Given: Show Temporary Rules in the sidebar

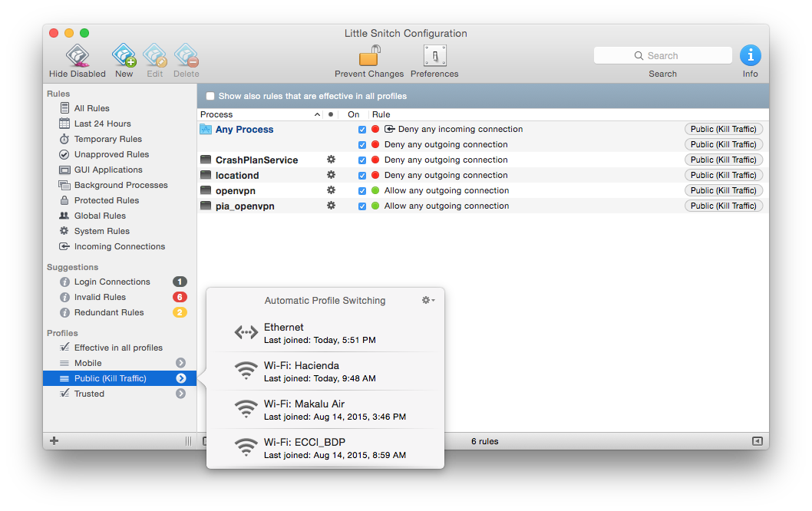Looking at the screenshot, I should (x=107, y=140).
